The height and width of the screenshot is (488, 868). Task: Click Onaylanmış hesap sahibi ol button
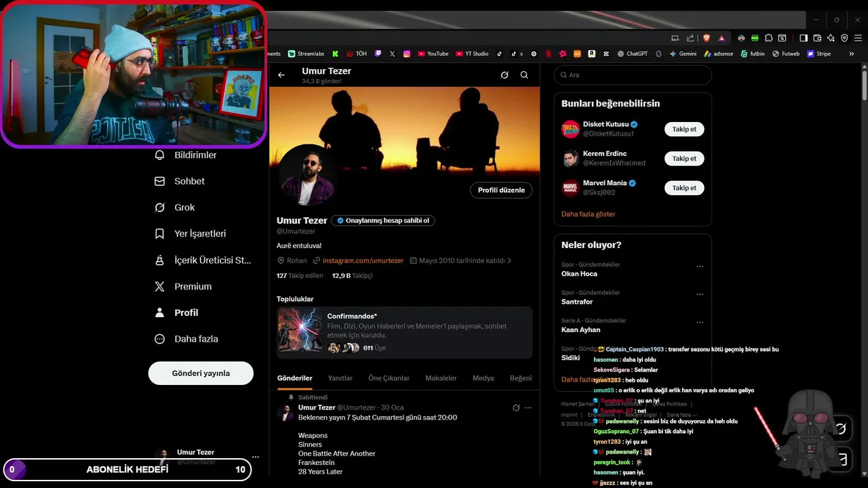pyautogui.click(x=382, y=220)
